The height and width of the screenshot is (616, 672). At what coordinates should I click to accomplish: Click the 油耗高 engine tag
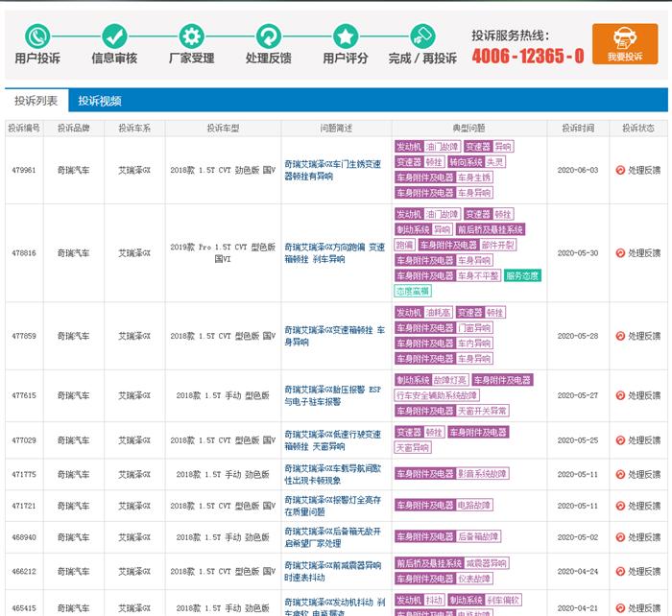pos(438,312)
